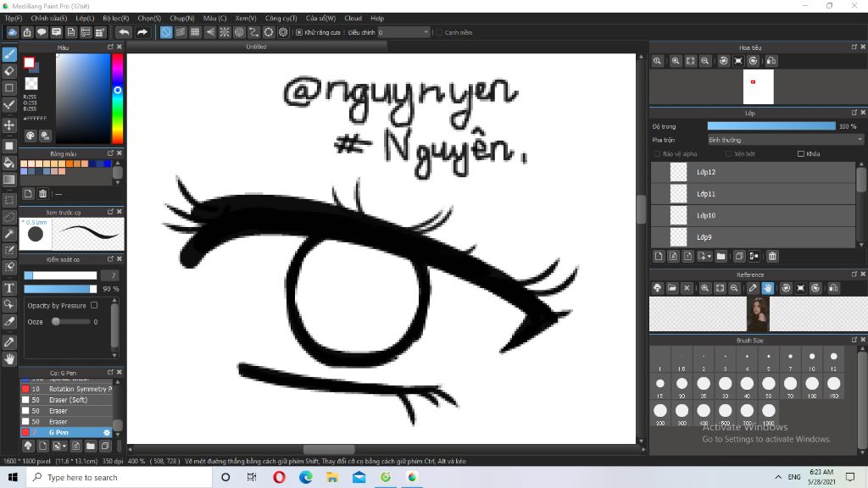Enable circle snap guide
Image resolution: width=868 pixels, height=488 pixels.
(x=239, y=32)
